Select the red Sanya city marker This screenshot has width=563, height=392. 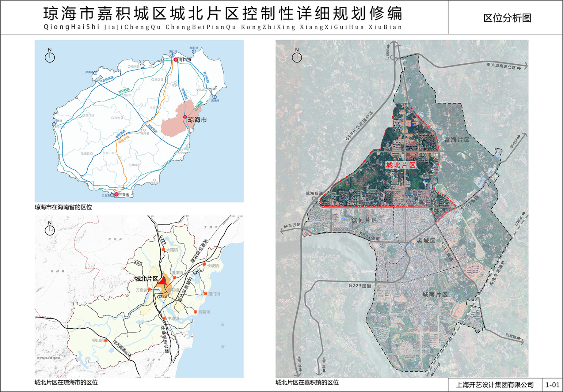click(116, 194)
